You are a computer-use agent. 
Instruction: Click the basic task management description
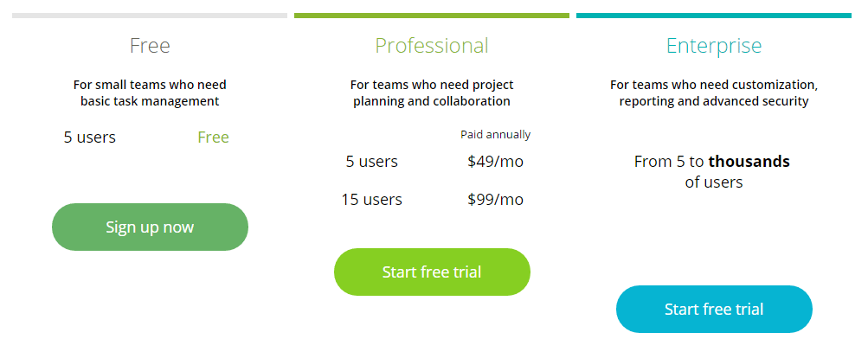150,93
